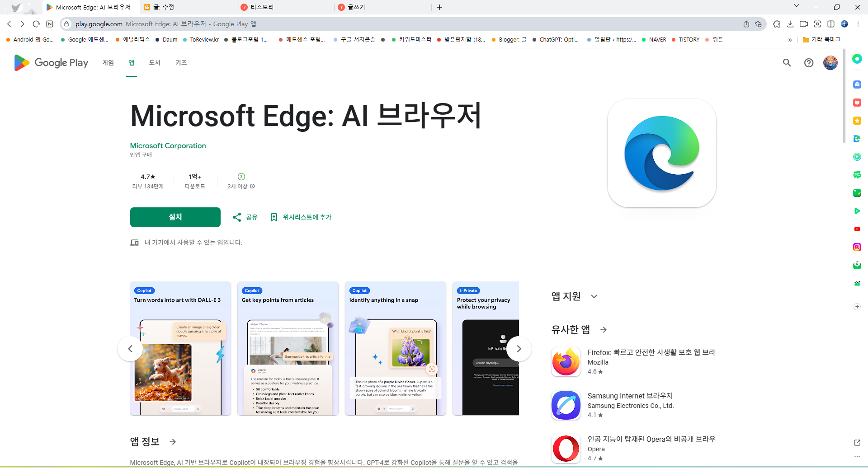Add a new sidebar app with plus
This screenshot has width=868, height=468.
tap(857, 307)
